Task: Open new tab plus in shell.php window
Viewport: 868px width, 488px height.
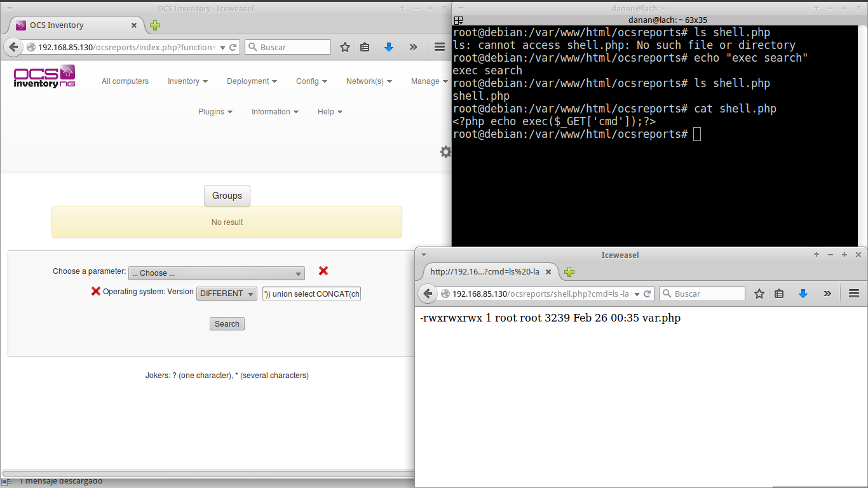Action: point(569,272)
